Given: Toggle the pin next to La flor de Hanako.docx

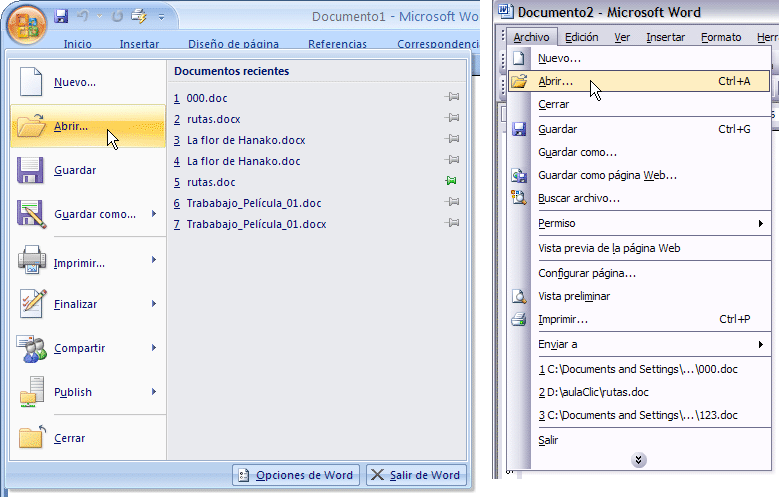Looking at the screenshot, I should [452, 140].
